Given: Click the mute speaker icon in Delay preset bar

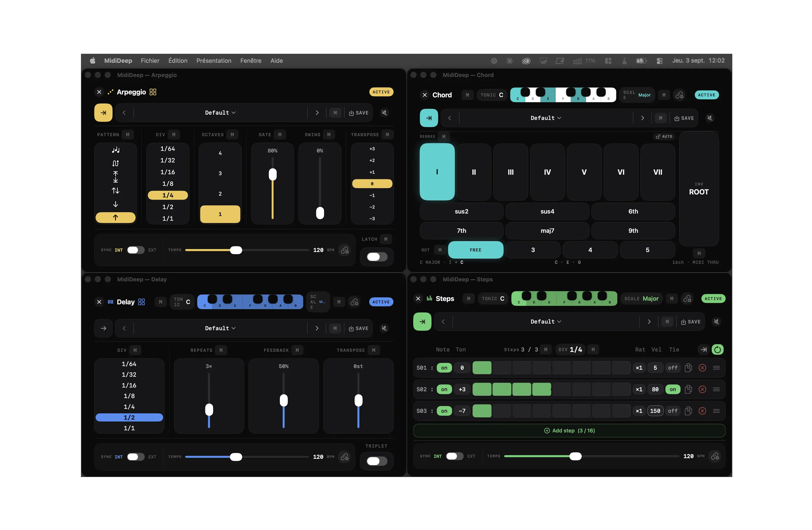Looking at the screenshot, I should pos(385,329).
